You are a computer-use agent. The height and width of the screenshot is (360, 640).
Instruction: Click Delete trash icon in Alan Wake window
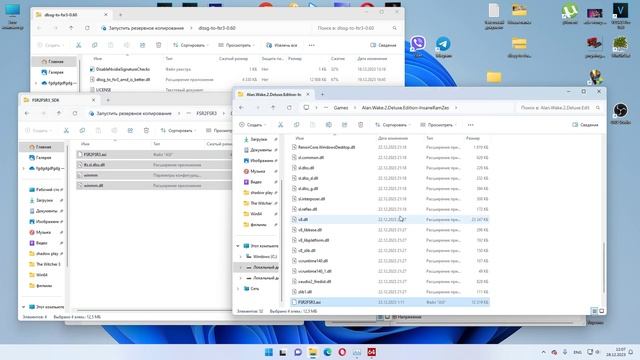tap(360, 125)
